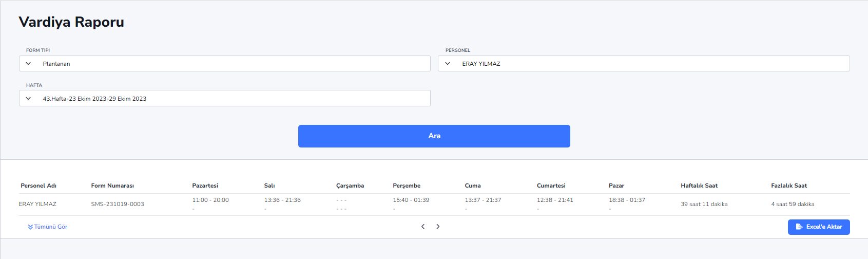Click the double chevron beside Tümünü Gör

(x=30, y=227)
